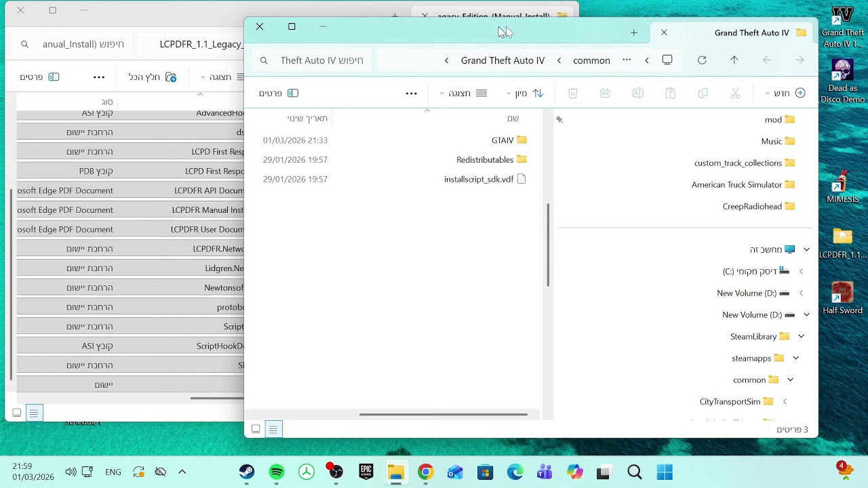Image resolution: width=868 pixels, height=488 pixels.
Task: Click the MIMESIS desktop shortcut
Action: [x=842, y=186]
